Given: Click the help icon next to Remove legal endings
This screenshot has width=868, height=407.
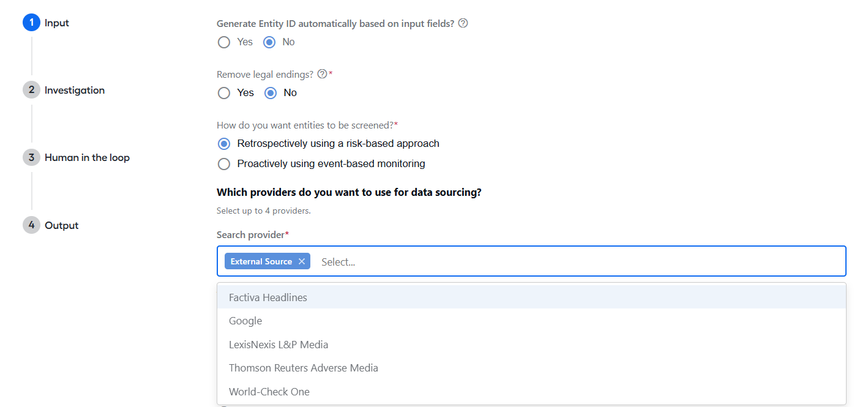Looking at the screenshot, I should [322, 74].
